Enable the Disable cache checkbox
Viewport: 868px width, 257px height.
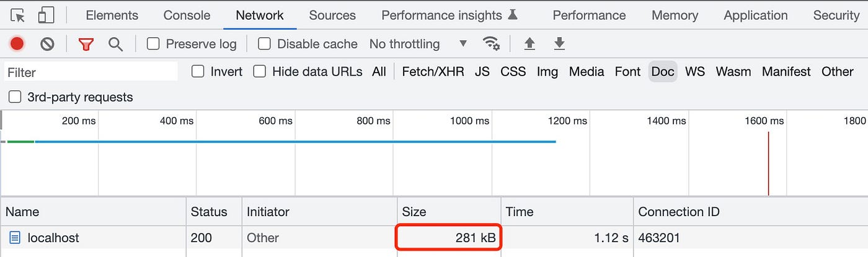click(265, 44)
